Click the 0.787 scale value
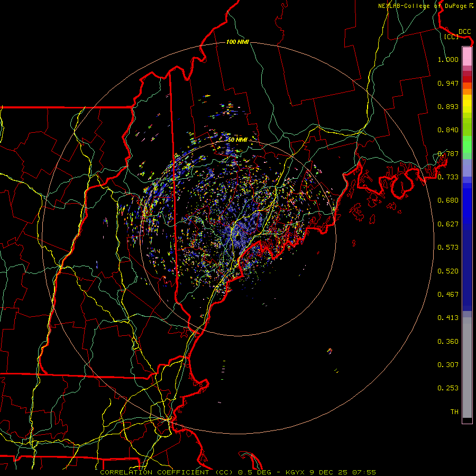 pos(448,153)
